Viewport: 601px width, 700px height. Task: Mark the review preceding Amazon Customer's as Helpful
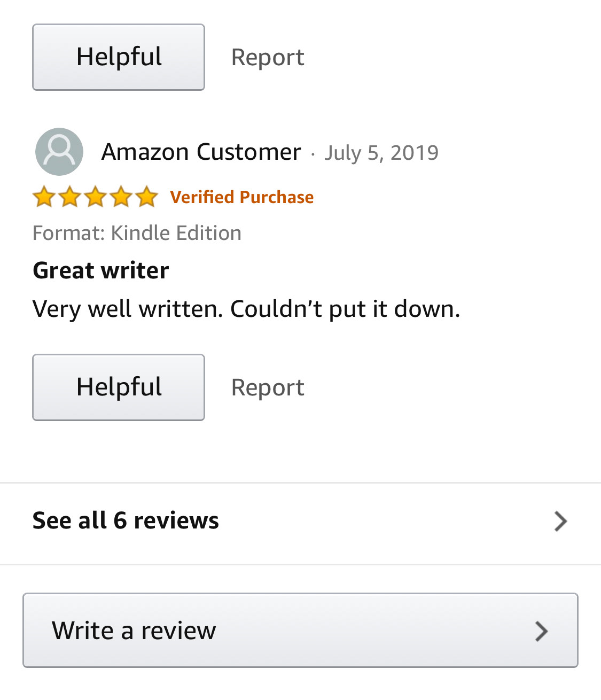point(119,57)
